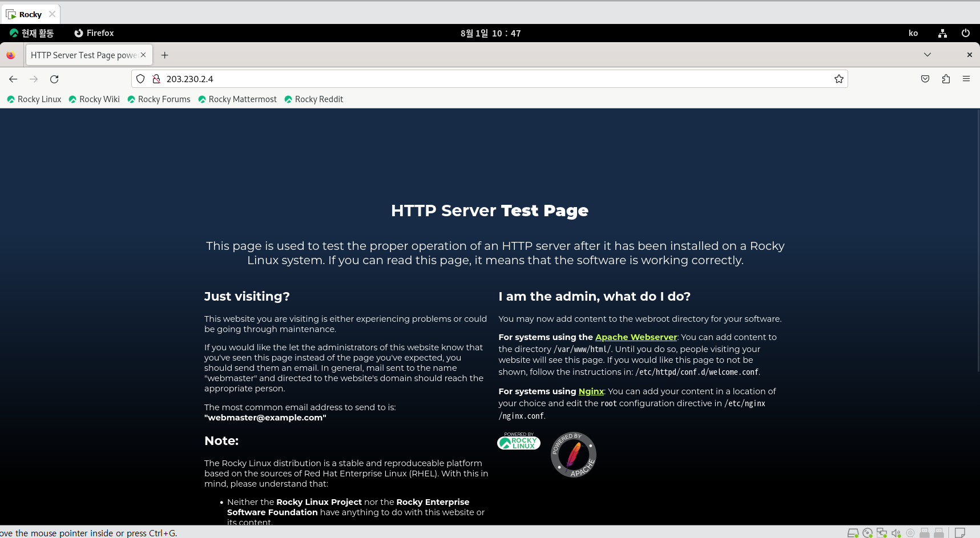Image resolution: width=980 pixels, height=538 pixels.
Task: Click the Firefox logo beside the tab strip
Action: click(11, 55)
